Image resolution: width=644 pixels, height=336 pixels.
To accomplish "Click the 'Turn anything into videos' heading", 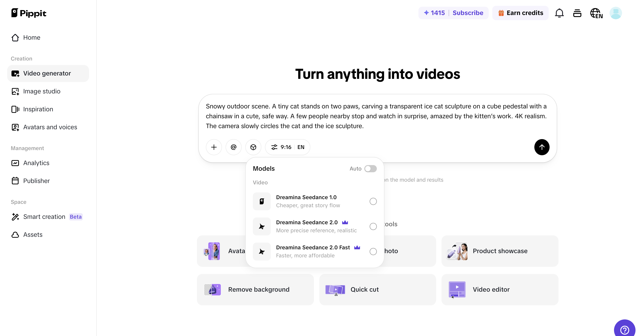I will [x=377, y=74].
